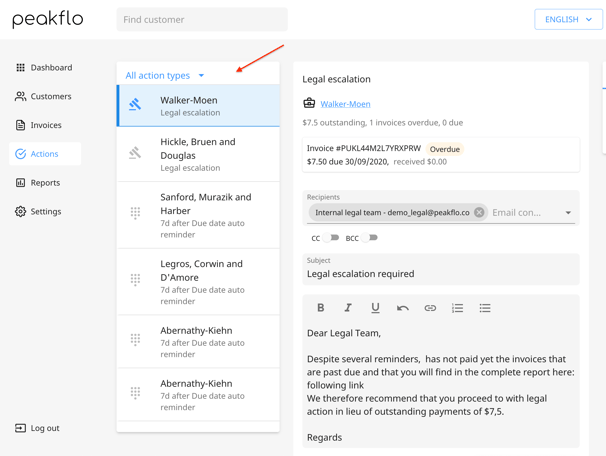Image resolution: width=606 pixels, height=456 pixels.
Task: Open the Reports section
Action: click(44, 183)
